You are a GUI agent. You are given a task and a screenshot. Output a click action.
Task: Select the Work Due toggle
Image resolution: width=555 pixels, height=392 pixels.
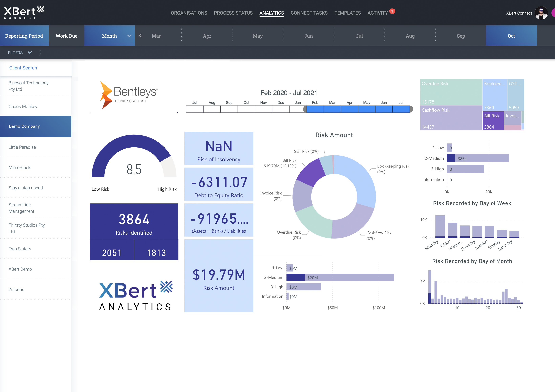pos(67,36)
